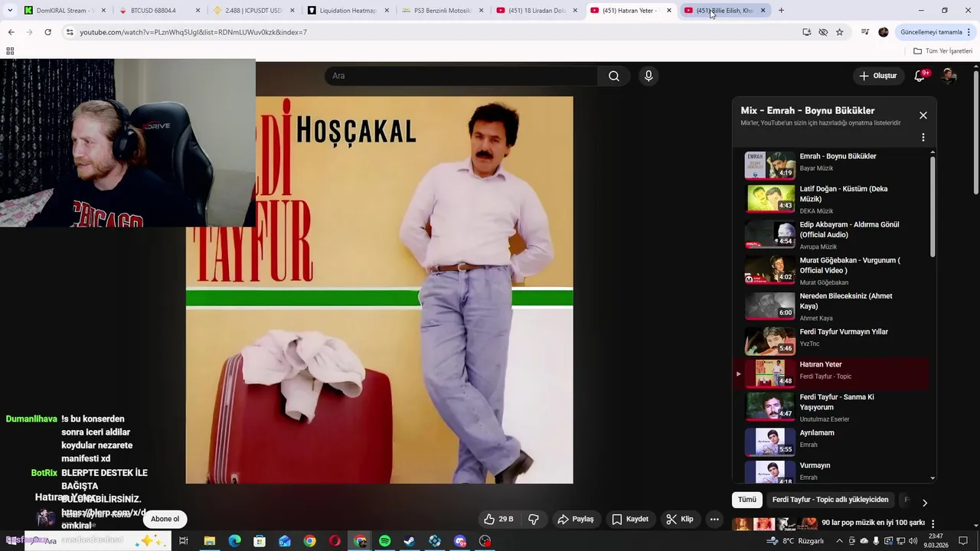Bookmark this page with the star icon
Screen dimensions: 980x551
840,32
